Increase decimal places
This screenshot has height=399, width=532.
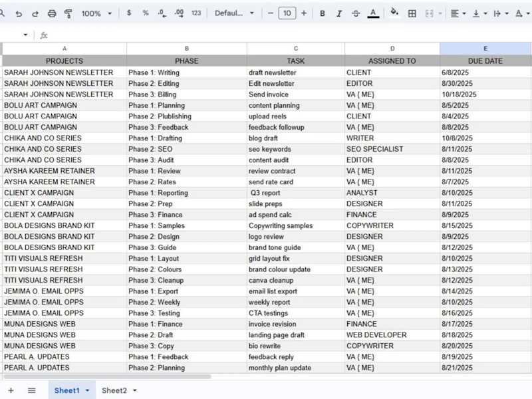[179, 13]
